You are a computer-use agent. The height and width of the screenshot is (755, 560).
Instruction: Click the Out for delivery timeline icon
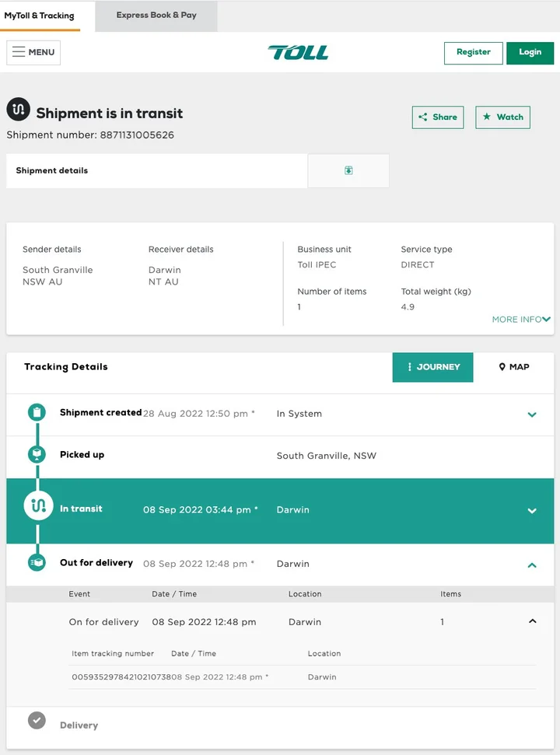(x=37, y=562)
